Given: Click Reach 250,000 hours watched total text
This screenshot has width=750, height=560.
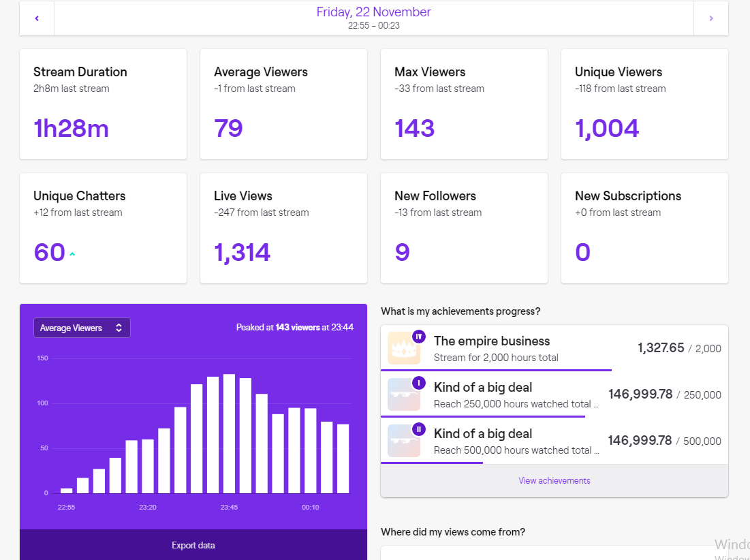Looking at the screenshot, I should [x=516, y=403].
